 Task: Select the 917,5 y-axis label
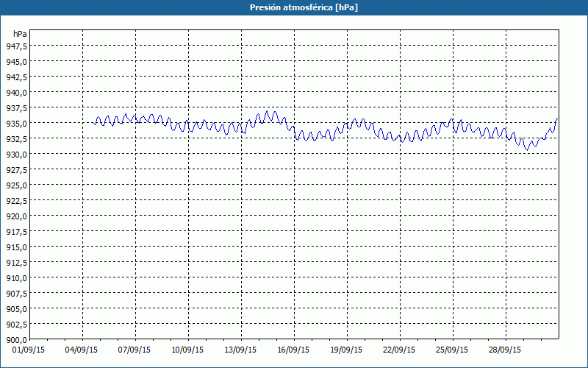[16, 232]
